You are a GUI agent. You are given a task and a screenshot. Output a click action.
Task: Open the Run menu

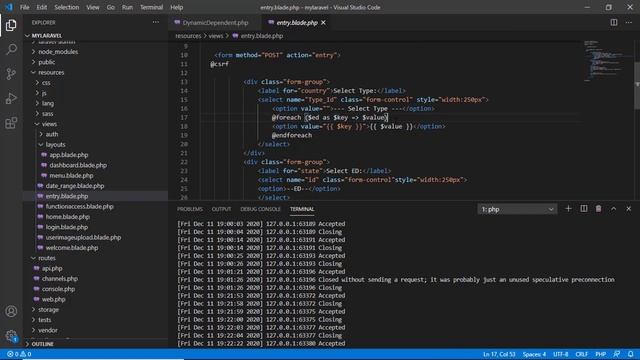(127, 7)
